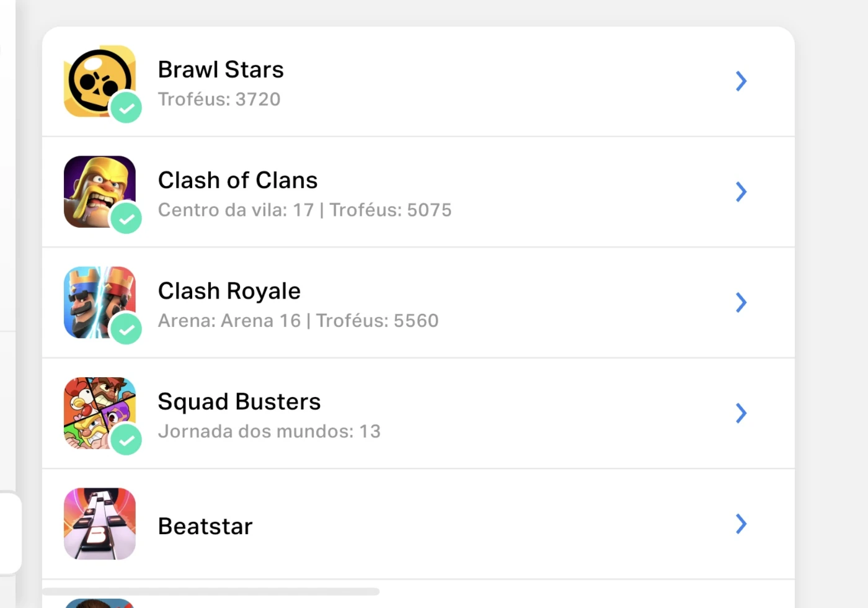Tap the Beatstar game icon
Viewport: 868px width, 608px height.
click(99, 524)
